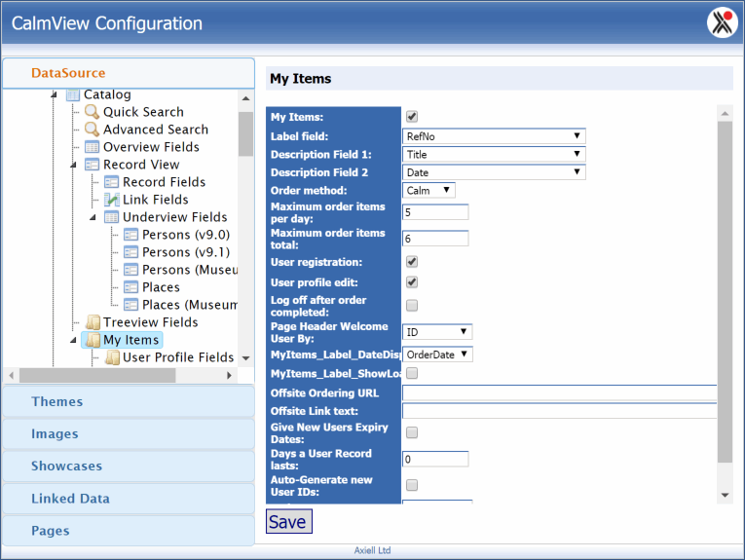Click the Axiell logo icon in header
Viewport: 745px width, 560px height.
(x=721, y=22)
